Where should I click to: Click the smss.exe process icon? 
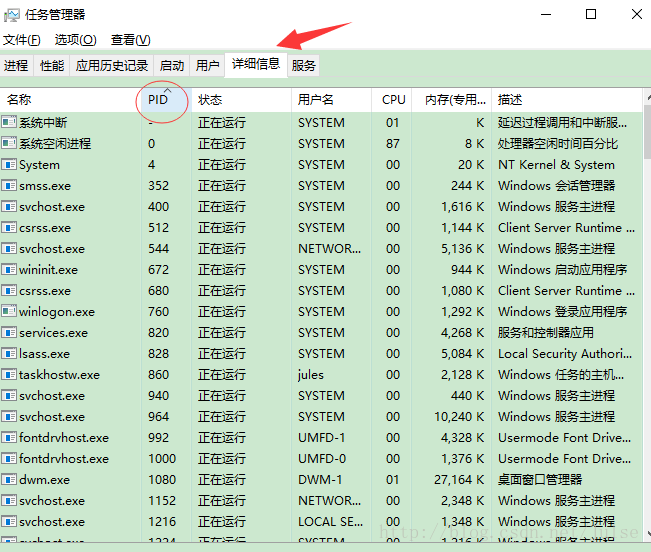coord(10,186)
